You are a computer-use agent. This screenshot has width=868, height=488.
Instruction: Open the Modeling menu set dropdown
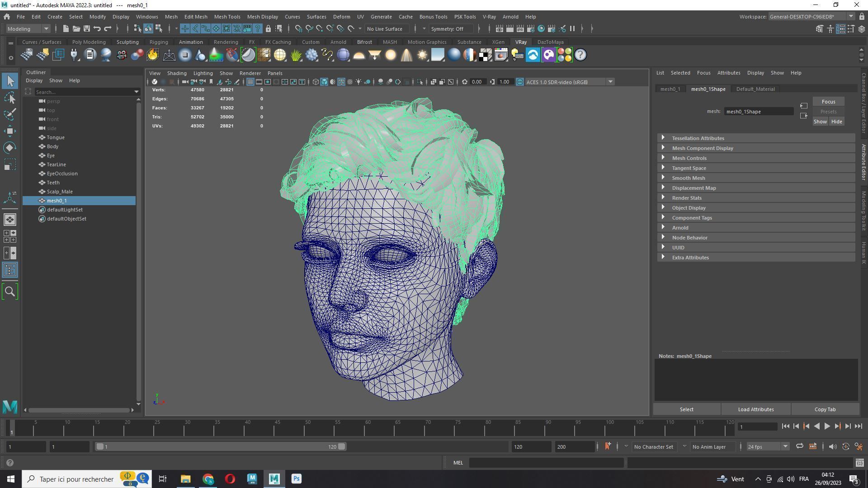pyautogui.click(x=28, y=29)
